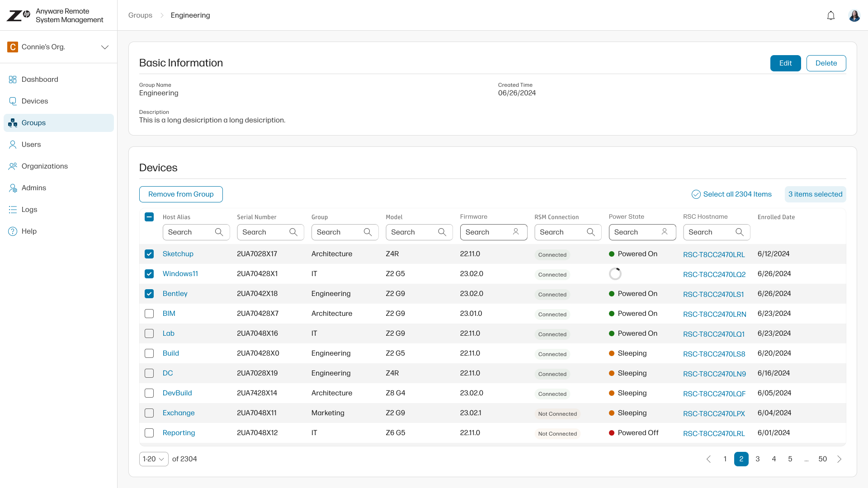
Task: Click the Dashboard sidebar icon
Action: pos(13,80)
